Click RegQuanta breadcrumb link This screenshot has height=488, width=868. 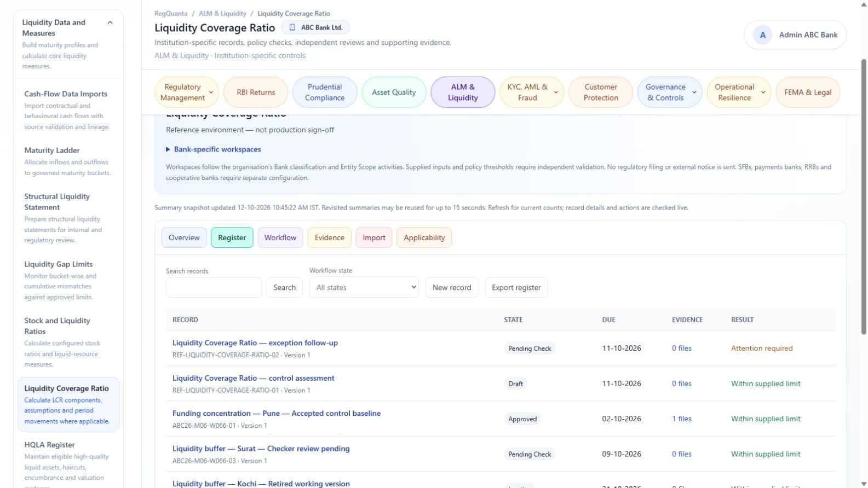pos(171,14)
